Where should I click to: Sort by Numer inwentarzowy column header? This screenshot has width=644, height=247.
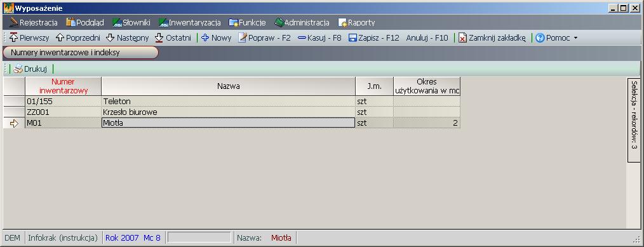[x=64, y=86]
